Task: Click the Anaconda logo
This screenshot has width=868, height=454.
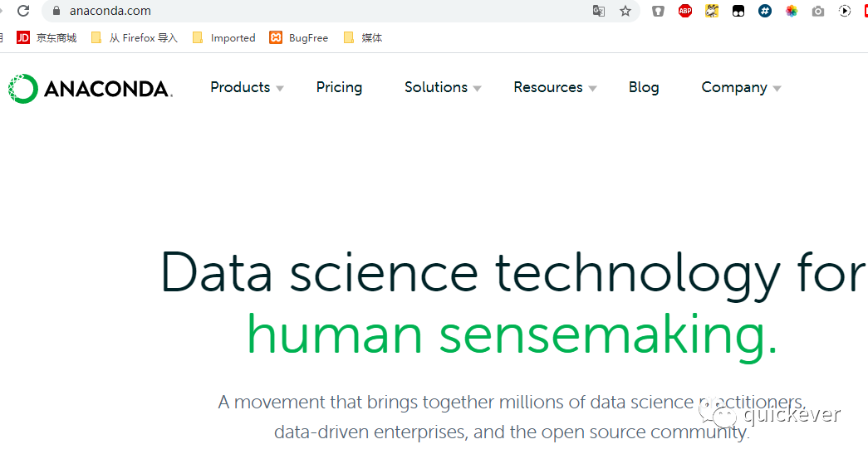Action: (x=90, y=89)
